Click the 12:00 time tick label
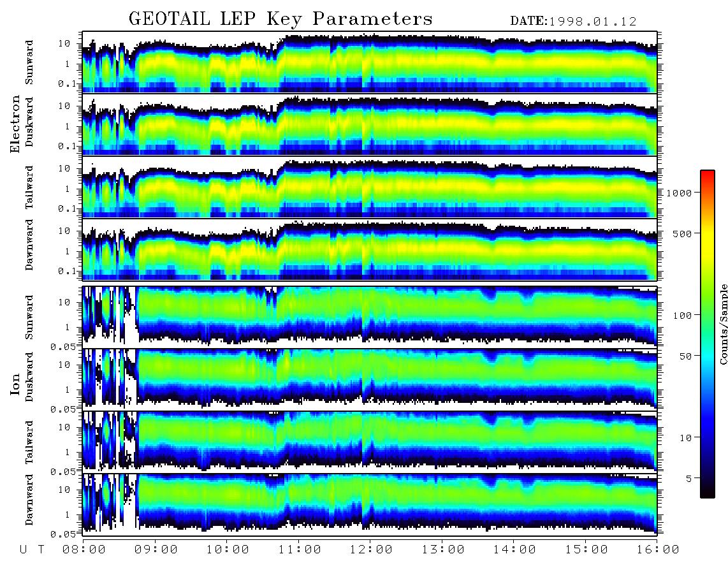 pyautogui.click(x=371, y=550)
